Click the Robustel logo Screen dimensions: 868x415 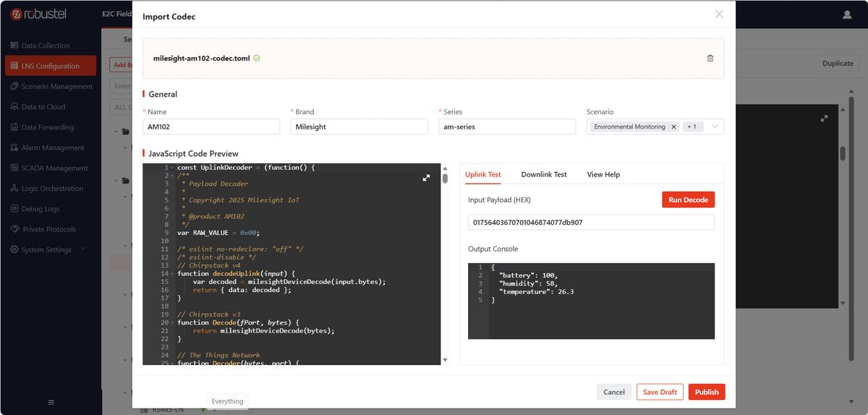[40, 14]
